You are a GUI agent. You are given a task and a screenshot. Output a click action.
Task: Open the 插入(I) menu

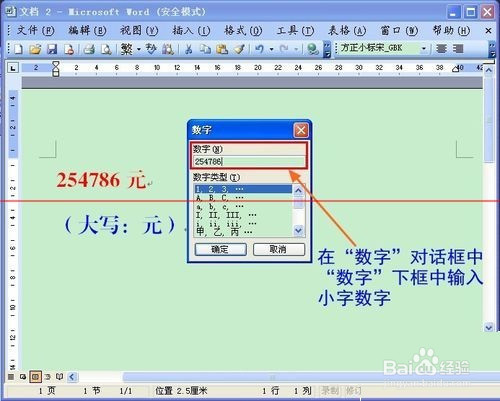[x=191, y=31]
